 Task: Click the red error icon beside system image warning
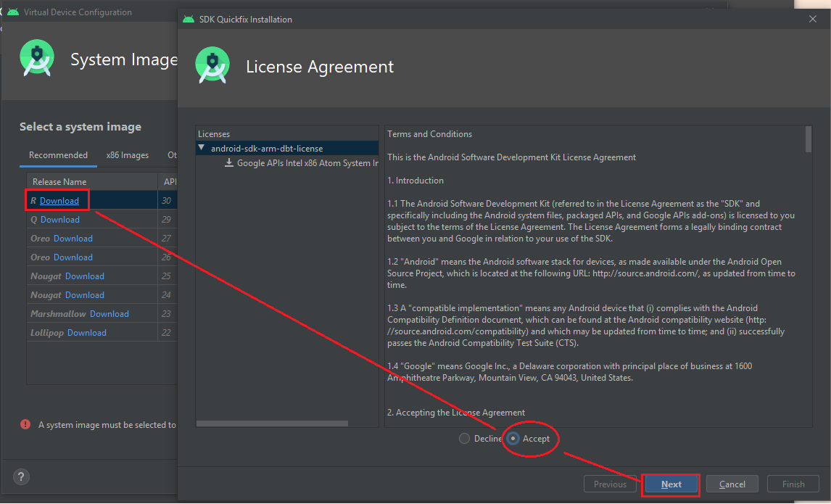click(25, 424)
